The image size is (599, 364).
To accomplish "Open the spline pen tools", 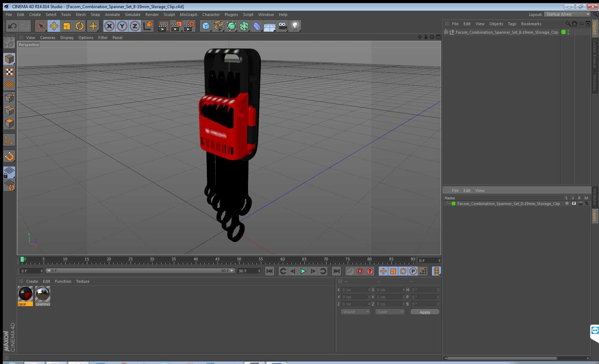I will [219, 26].
